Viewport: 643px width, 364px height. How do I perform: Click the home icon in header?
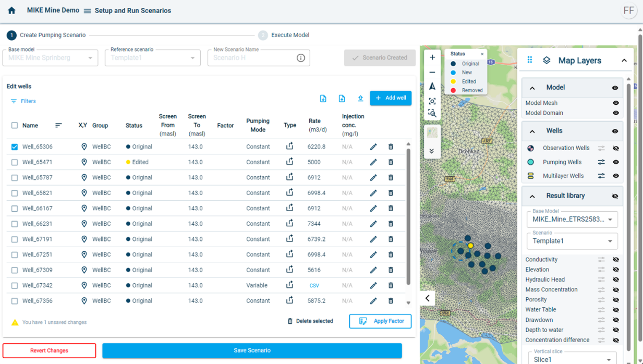click(11, 10)
